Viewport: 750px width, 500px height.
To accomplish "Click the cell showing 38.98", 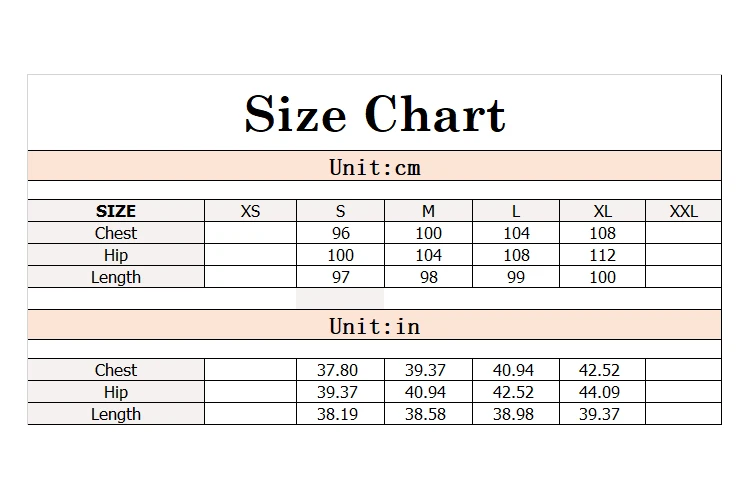I will pyautogui.click(x=516, y=414).
